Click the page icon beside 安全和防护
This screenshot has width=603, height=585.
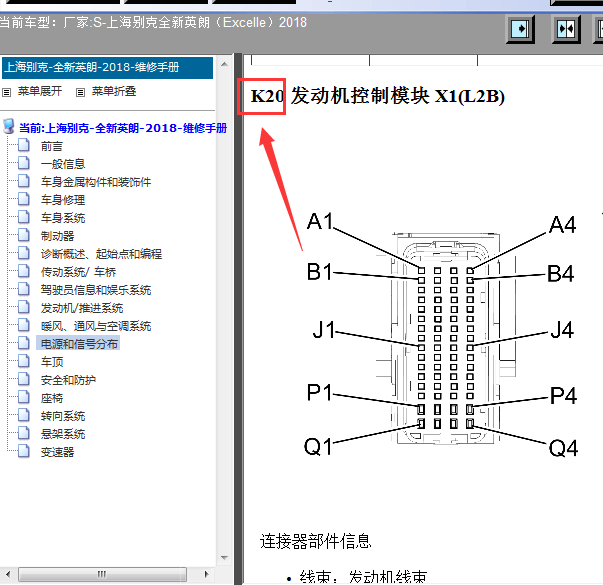click(24, 380)
